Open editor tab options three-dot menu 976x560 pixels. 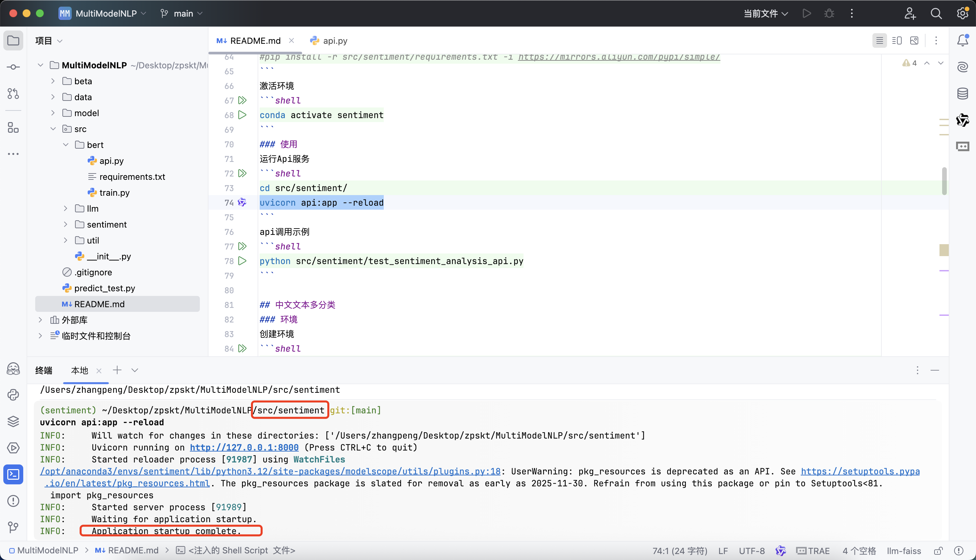click(936, 40)
